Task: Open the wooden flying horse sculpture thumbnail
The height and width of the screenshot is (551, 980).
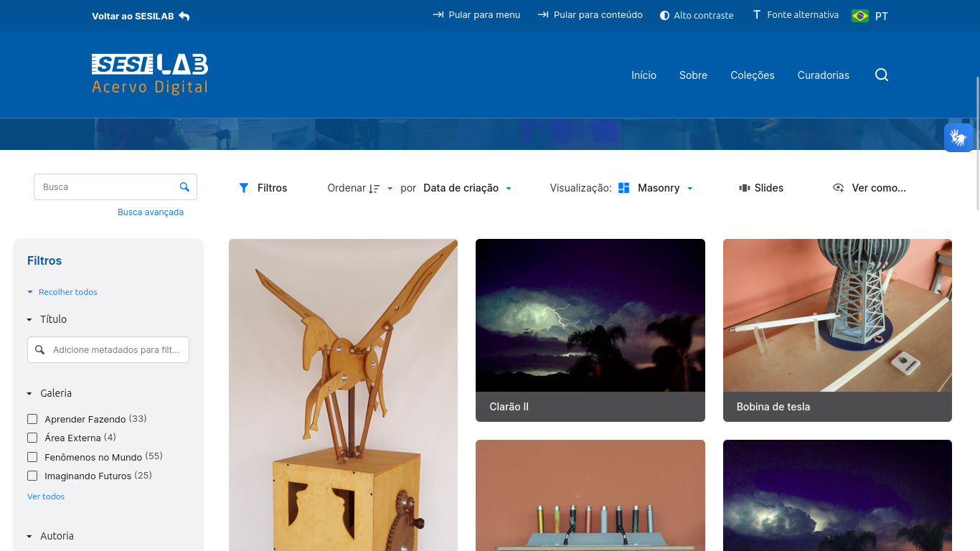Action: click(343, 395)
